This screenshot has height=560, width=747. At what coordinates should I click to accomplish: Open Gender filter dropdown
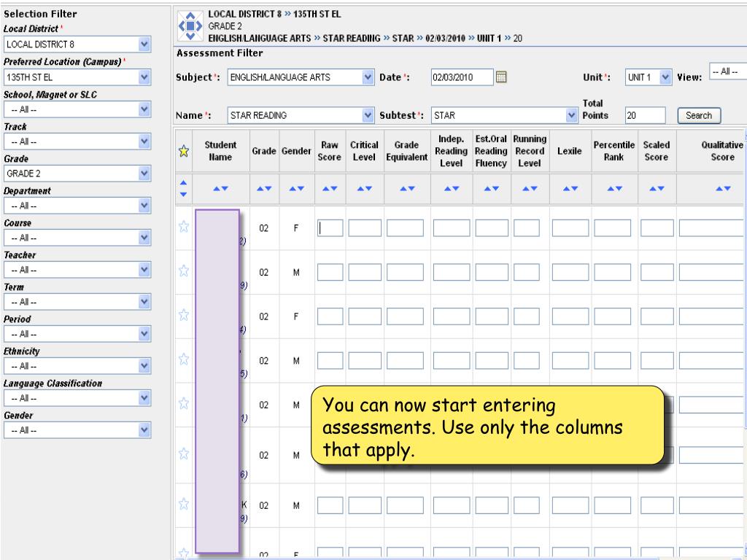(x=77, y=430)
